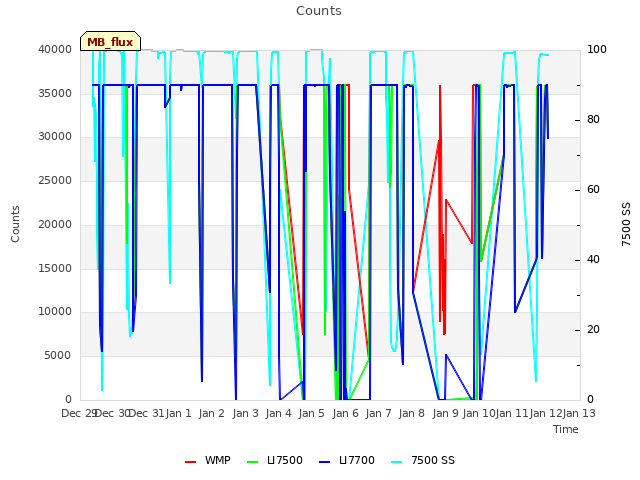Click the 35000 tick label

(55, 93)
